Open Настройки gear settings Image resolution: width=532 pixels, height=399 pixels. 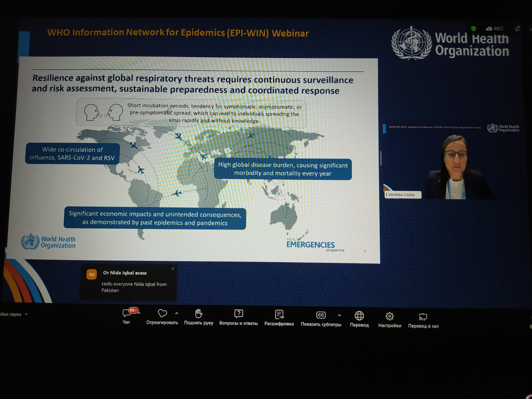pos(389,317)
